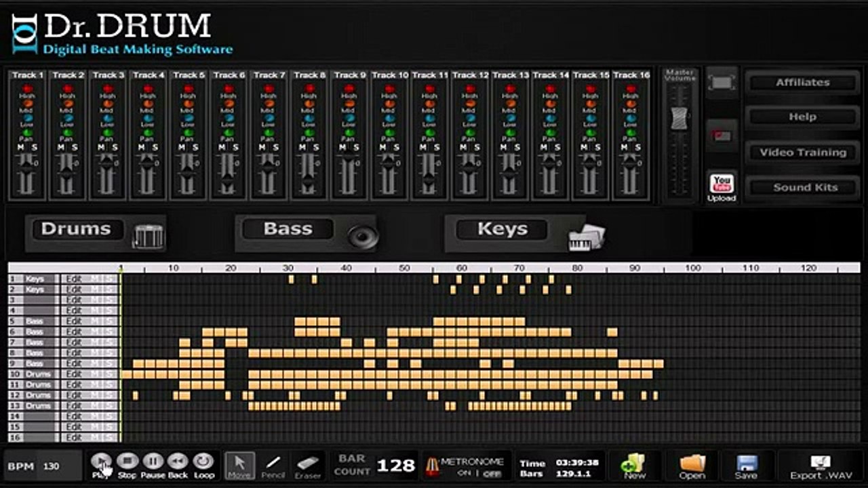Open a project via folder icon
The image size is (868, 488).
point(692,466)
